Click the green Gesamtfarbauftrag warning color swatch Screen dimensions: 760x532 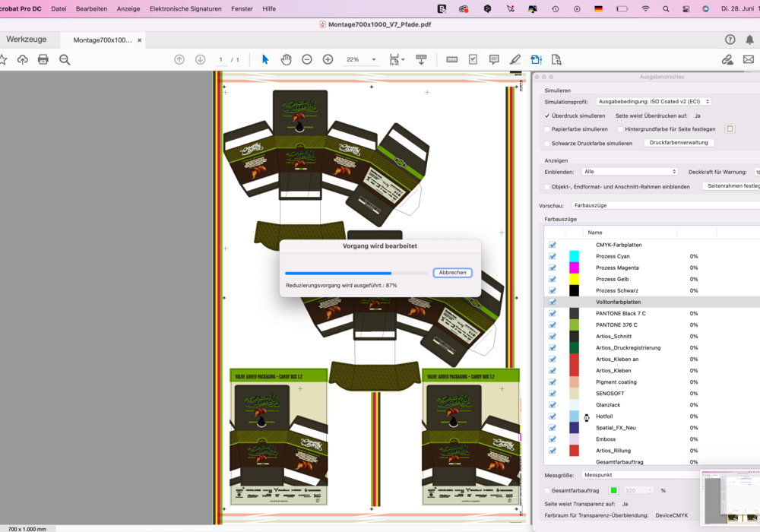(613, 491)
